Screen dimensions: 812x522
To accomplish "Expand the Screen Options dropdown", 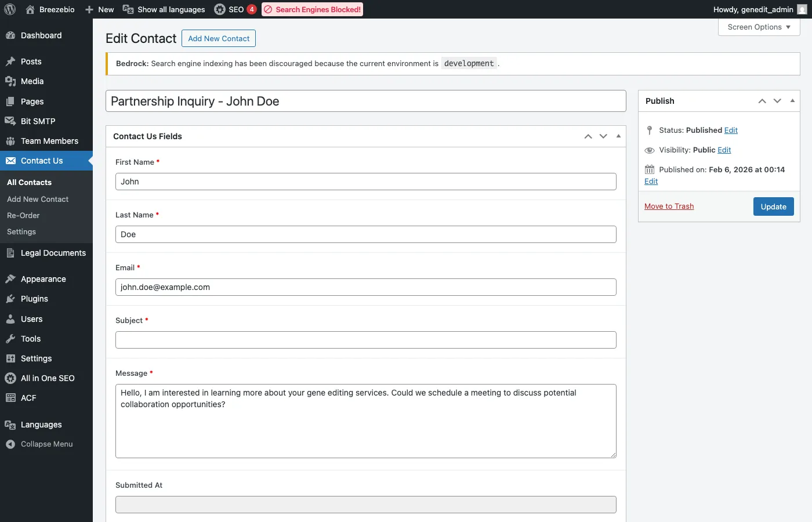I will click(759, 27).
